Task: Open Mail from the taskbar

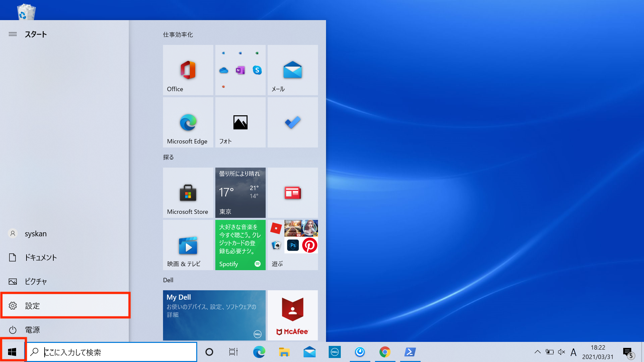Action: pos(309,352)
